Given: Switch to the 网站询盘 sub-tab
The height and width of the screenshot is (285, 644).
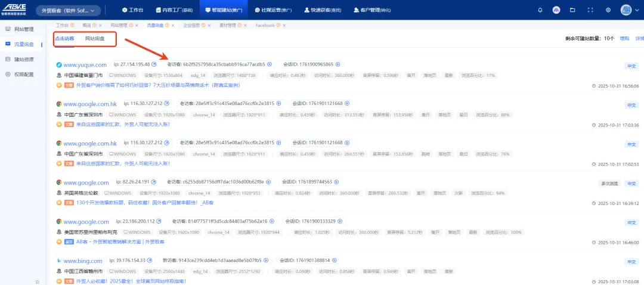Looking at the screenshot, I should point(94,39).
